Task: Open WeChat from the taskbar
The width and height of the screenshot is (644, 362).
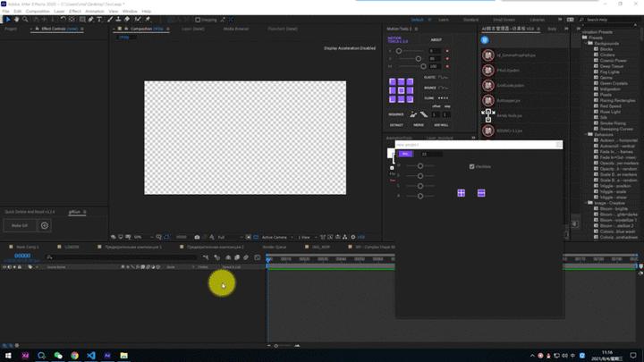Action: point(58,356)
